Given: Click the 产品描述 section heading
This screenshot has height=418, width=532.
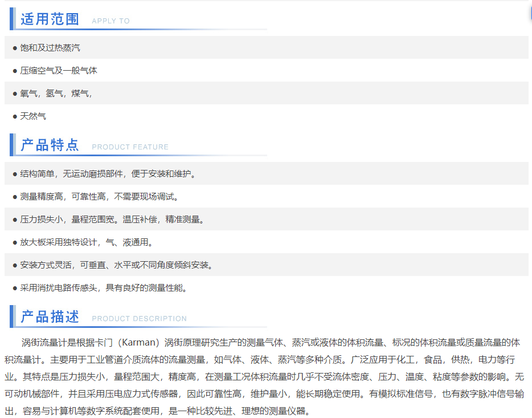Looking at the screenshot, I should pos(50,316).
